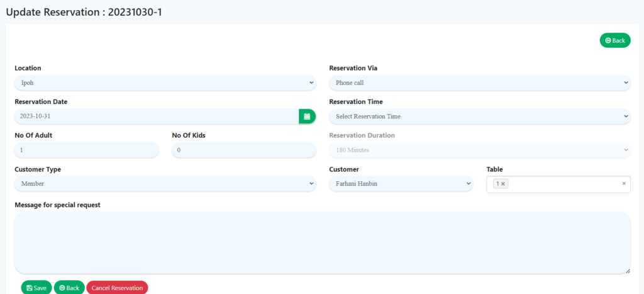Select the No Of Kids input field

(243, 150)
